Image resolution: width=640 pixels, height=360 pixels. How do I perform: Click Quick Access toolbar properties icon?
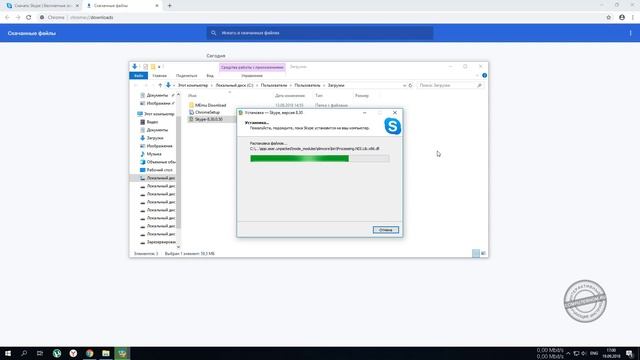pyautogui.click(x=145, y=67)
